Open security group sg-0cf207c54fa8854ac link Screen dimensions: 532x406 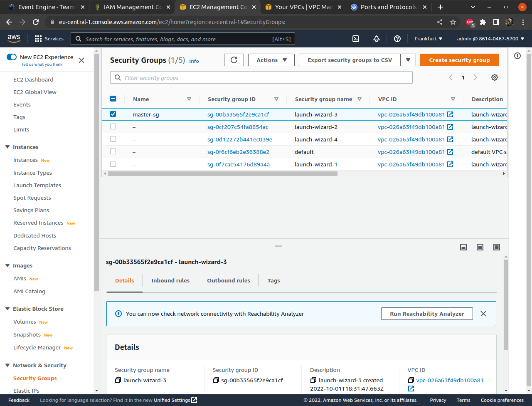(x=238, y=127)
